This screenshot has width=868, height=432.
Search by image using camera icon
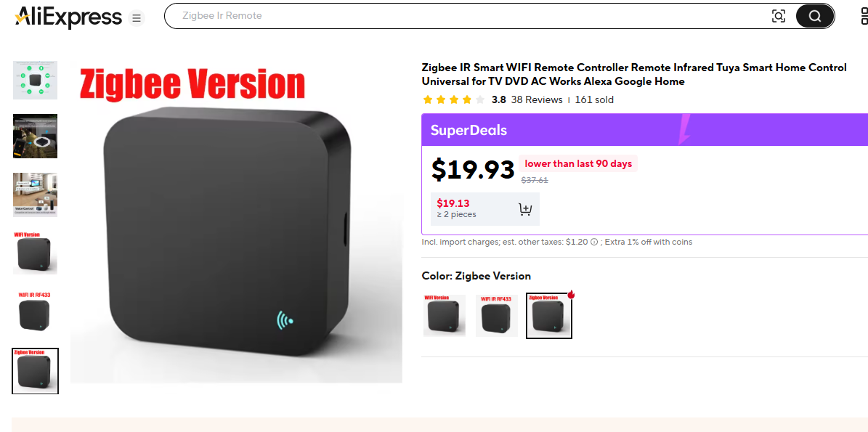click(x=779, y=16)
